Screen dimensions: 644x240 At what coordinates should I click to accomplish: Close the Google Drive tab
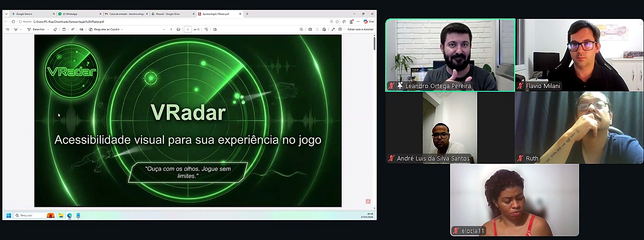point(193,14)
